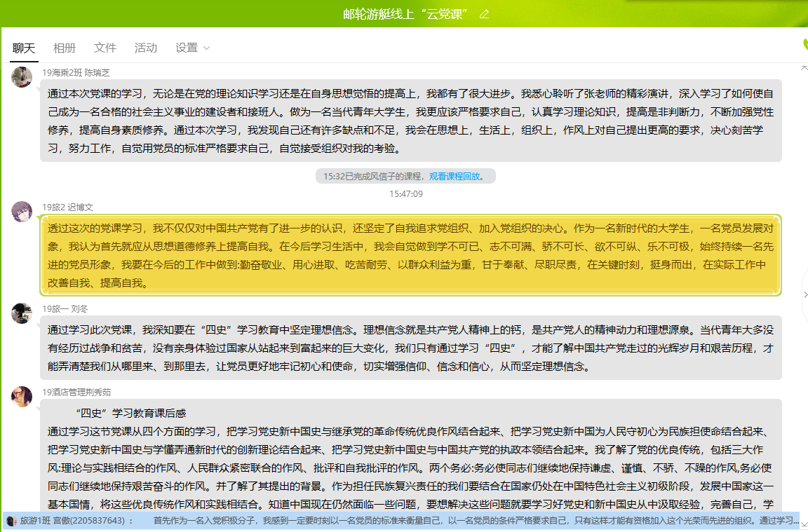
Task: Click avatar of 19海乘2班 陈瑞芝
Action: (22, 77)
